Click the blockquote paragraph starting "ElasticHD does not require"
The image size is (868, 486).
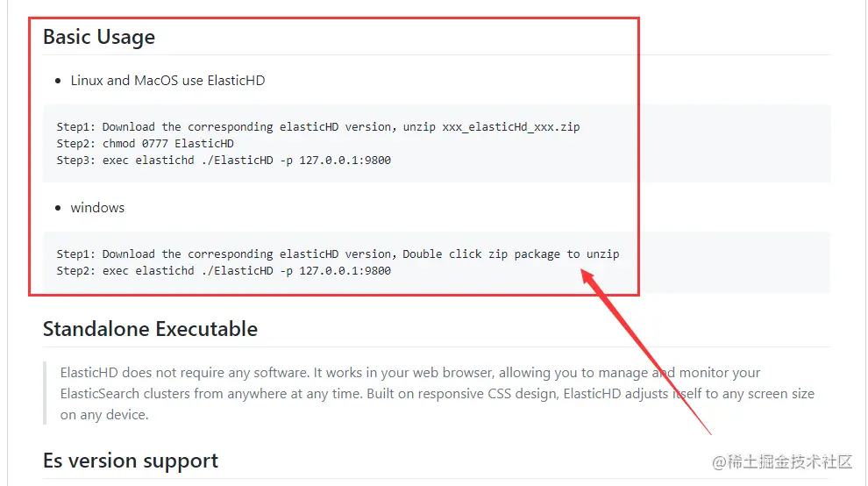point(410,373)
